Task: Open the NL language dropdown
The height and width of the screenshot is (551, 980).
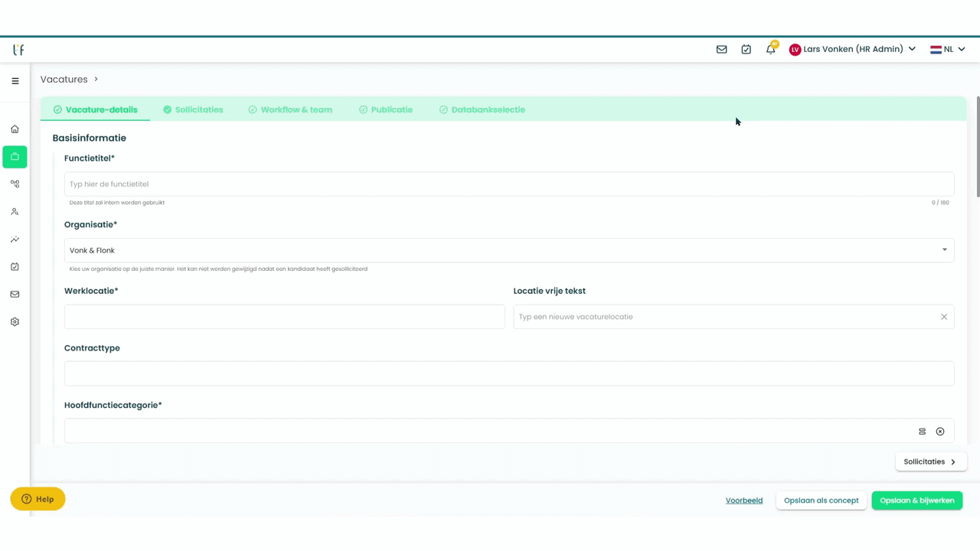Action: [x=948, y=49]
